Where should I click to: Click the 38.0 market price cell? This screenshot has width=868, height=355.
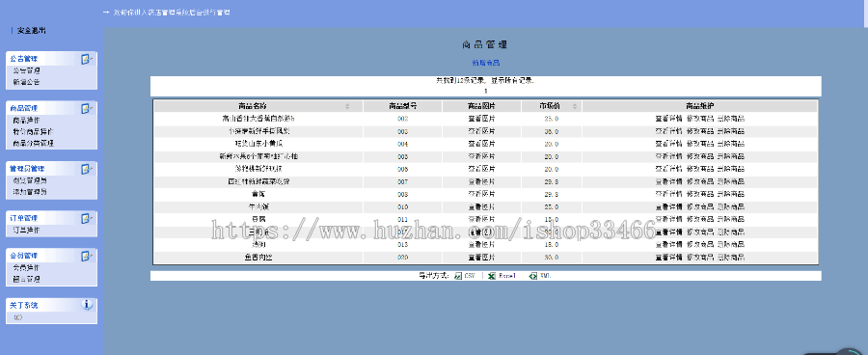pos(552,131)
